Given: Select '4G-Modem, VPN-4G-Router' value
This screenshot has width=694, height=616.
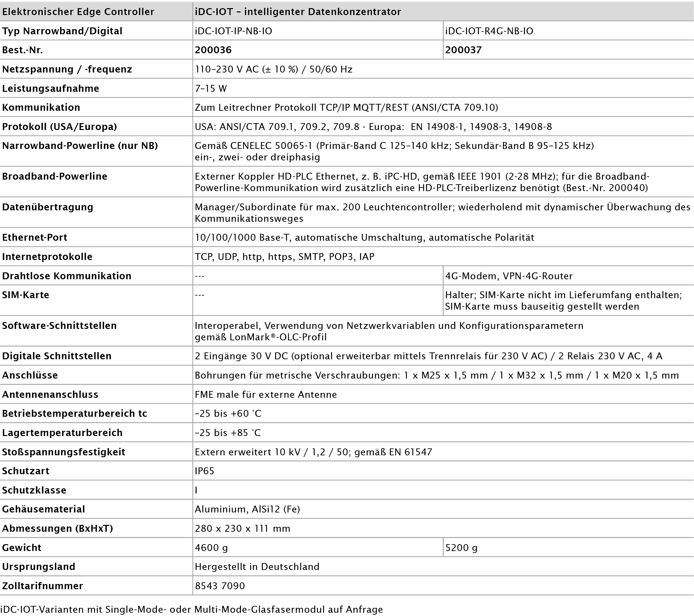Looking at the screenshot, I should pyautogui.click(x=509, y=276).
